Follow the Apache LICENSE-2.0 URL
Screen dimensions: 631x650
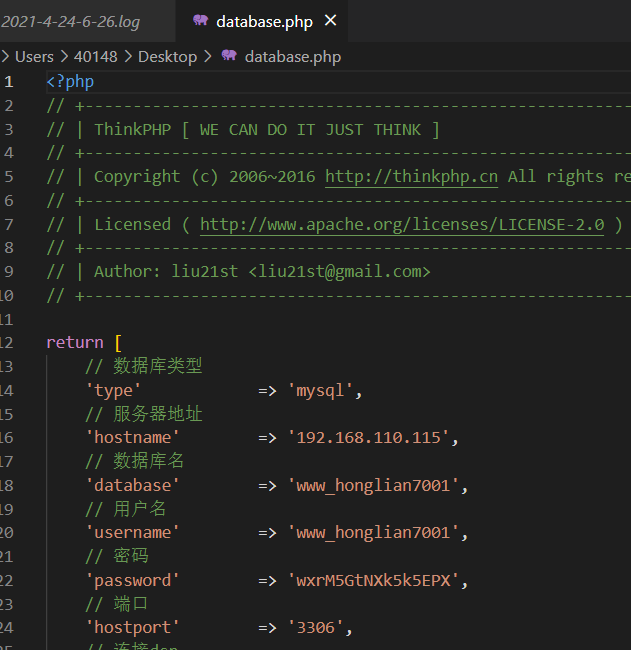(402, 225)
